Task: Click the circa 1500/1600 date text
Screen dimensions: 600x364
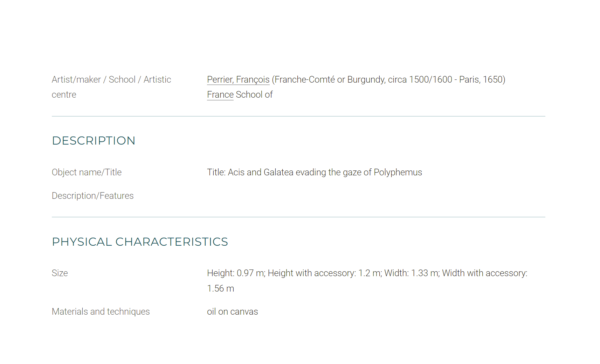Action: tap(420, 80)
